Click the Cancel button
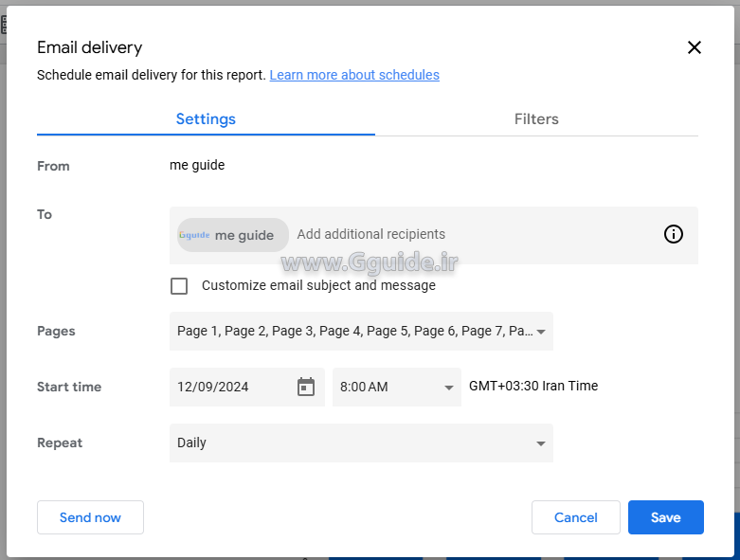This screenshot has width=740, height=560. (575, 517)
